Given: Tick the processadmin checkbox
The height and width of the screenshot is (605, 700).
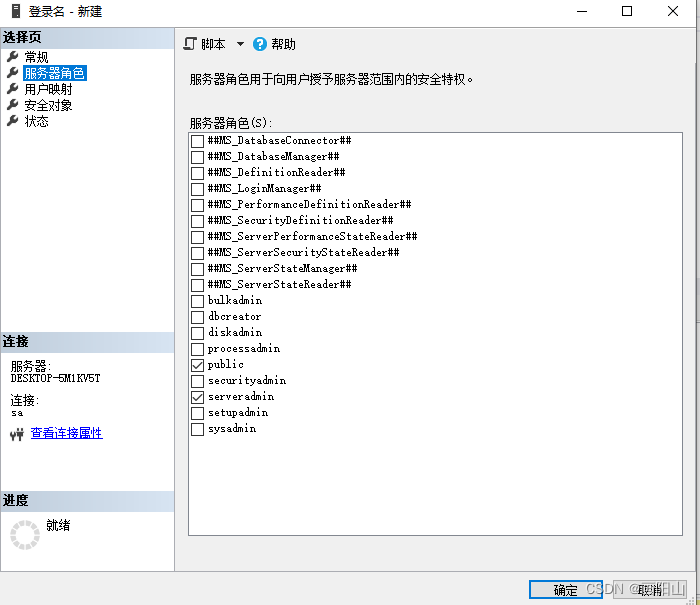Looking at the screenshot, I should (x=197, y=349).
